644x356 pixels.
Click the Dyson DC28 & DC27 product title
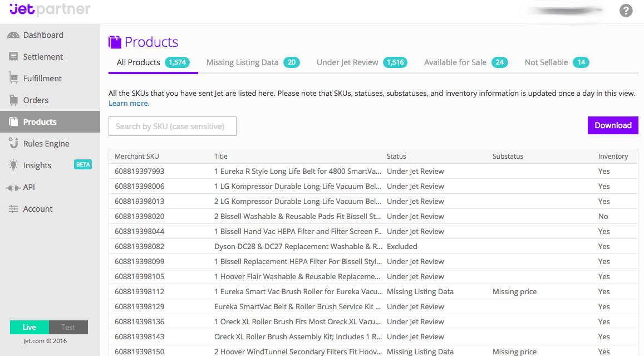click(298, 246)
